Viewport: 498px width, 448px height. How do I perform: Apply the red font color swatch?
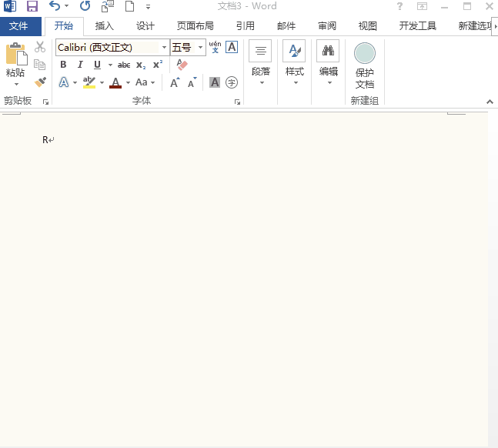115,82
